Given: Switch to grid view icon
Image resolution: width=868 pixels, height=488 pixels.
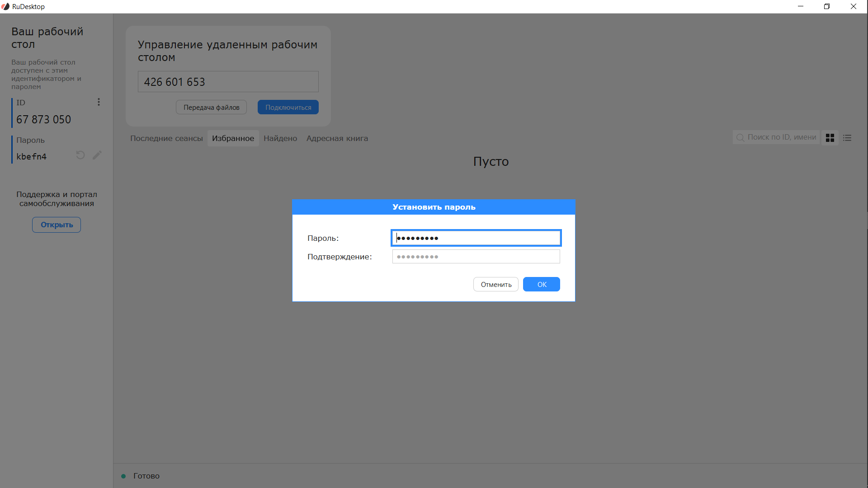Looking at the screenshot, I should pos(830,138).
